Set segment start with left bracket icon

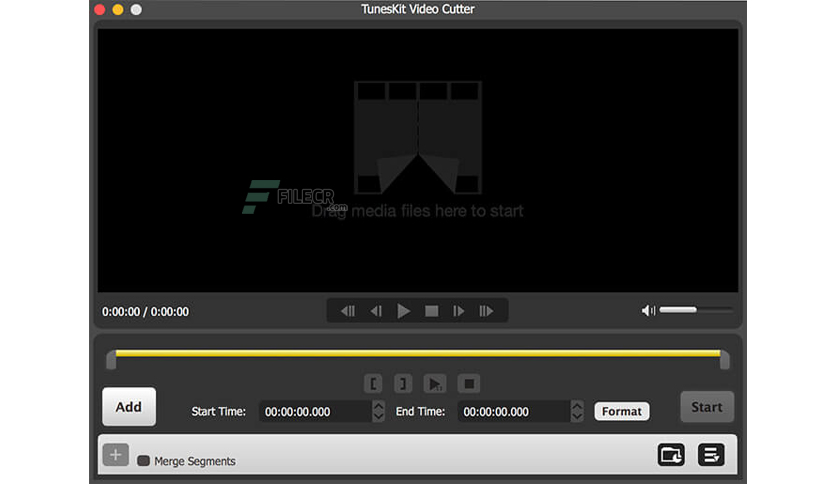(373, 383)
